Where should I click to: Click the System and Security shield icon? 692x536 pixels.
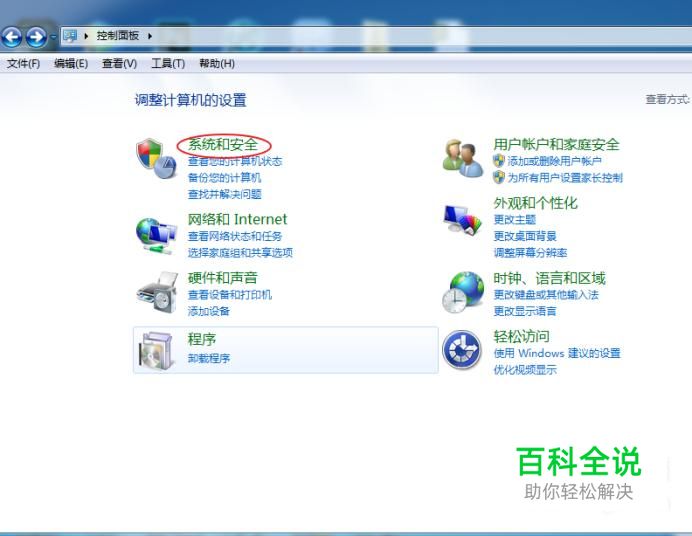pyautogui.click(x=156, y=158)
